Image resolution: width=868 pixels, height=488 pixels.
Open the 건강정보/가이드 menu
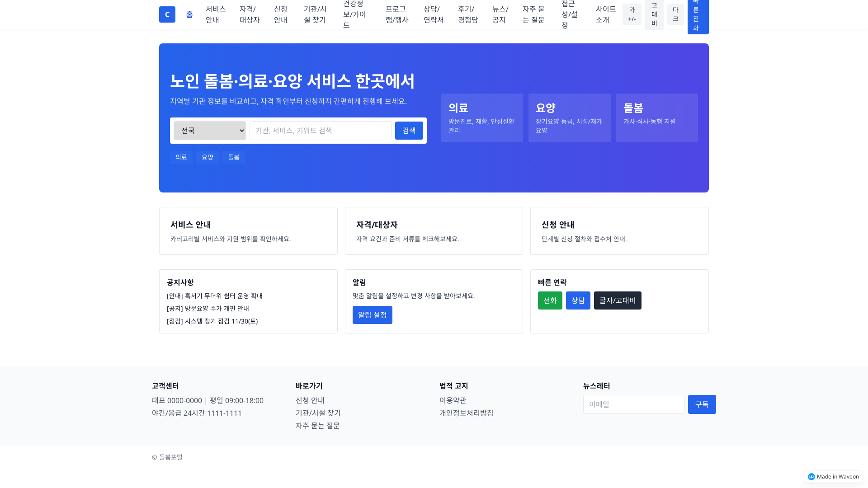click(354, 14)
